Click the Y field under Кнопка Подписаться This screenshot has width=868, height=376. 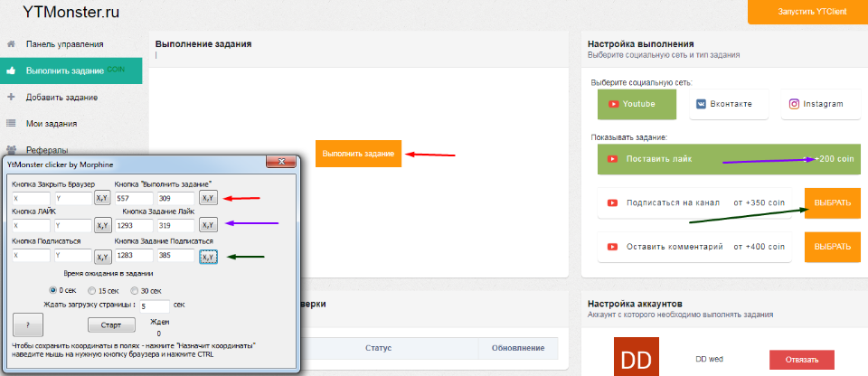click(x=72, y=257)
